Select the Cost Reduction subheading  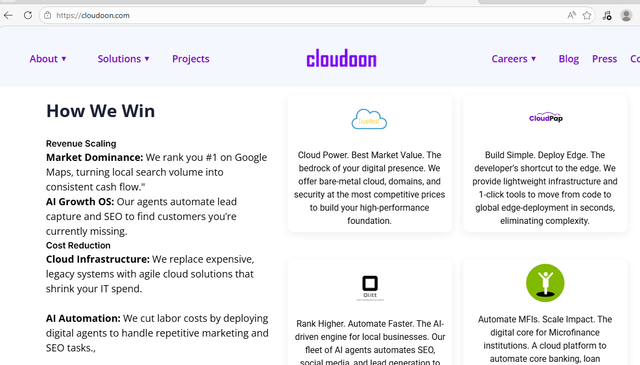point(78,245)
